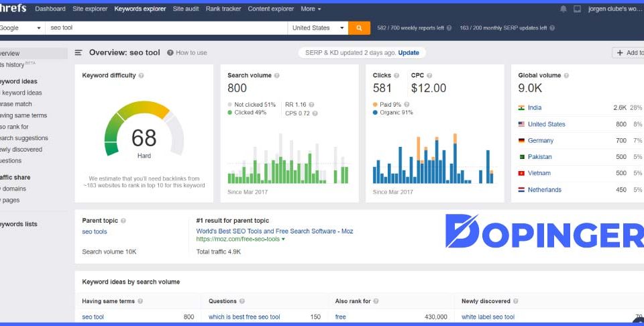The image size is (644, 326).
Task: Click inside the keyword search field
Action: click(166, 28)
